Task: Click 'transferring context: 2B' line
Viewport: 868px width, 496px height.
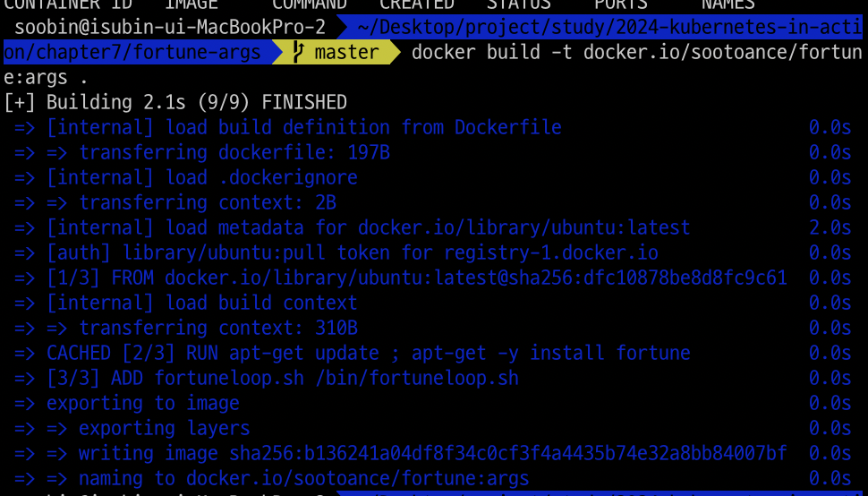Action: 175,202
